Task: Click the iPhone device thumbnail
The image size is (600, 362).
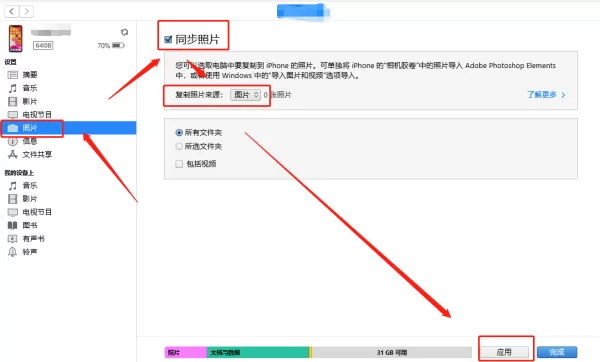Action: click(16, 39)
